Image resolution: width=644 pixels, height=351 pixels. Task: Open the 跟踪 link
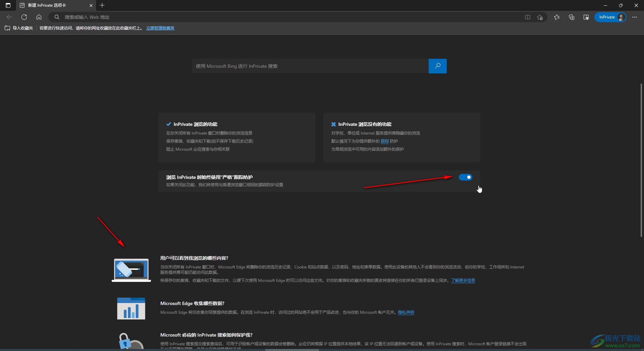point(385,141)
